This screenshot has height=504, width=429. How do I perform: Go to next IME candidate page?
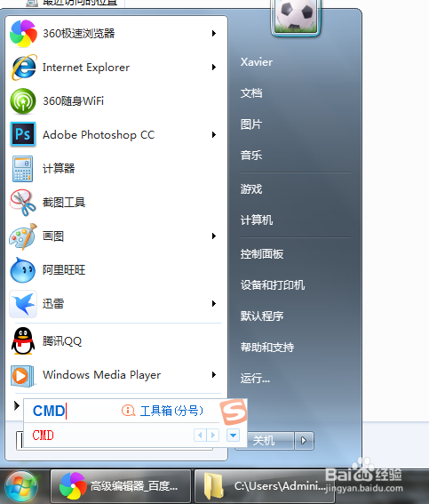click(213, 436)
